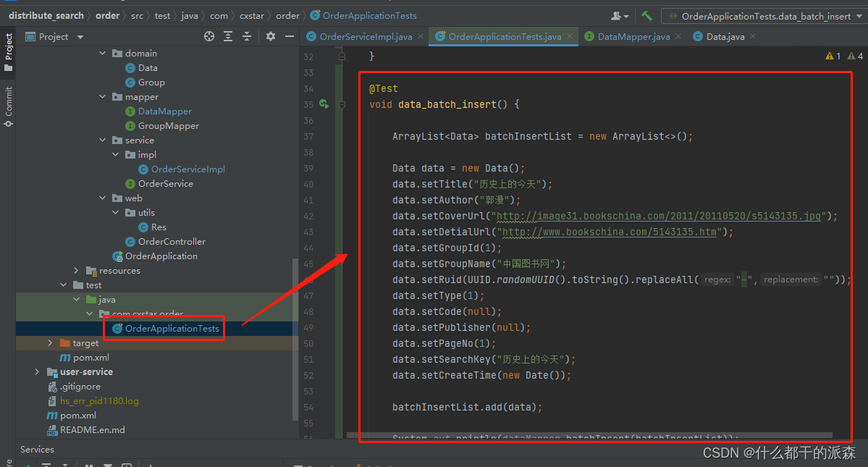Viewport: 868px width, 467px height.
Task: Click the warnings indicator in editor corner
Action: point(833,56)
